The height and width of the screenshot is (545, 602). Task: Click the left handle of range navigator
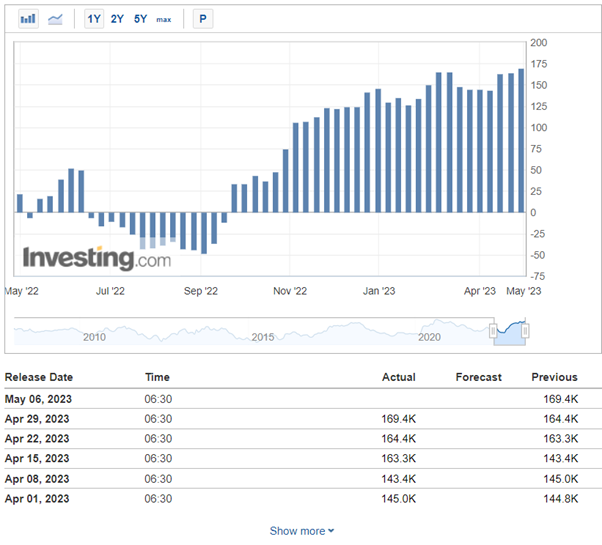click(493, 330)
